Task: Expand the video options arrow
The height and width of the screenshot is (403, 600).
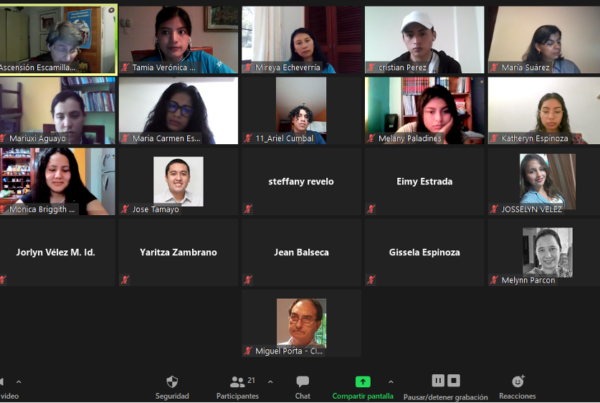Action: pyautogui.click(x=18, y=382)
